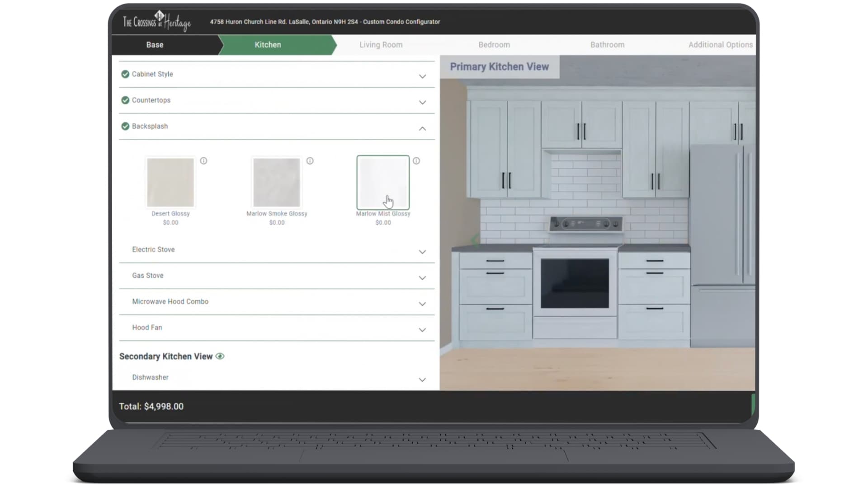Viewport: 868px width, 488px height.
Task: Click the Primary Kitchen View label
Action: [499, 66]
